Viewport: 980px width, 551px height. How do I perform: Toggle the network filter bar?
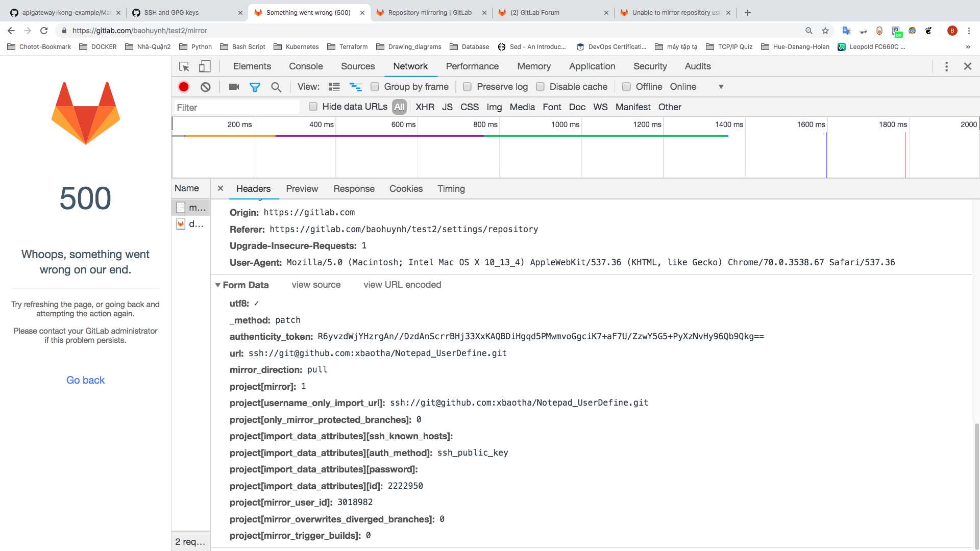click(255, 87)
